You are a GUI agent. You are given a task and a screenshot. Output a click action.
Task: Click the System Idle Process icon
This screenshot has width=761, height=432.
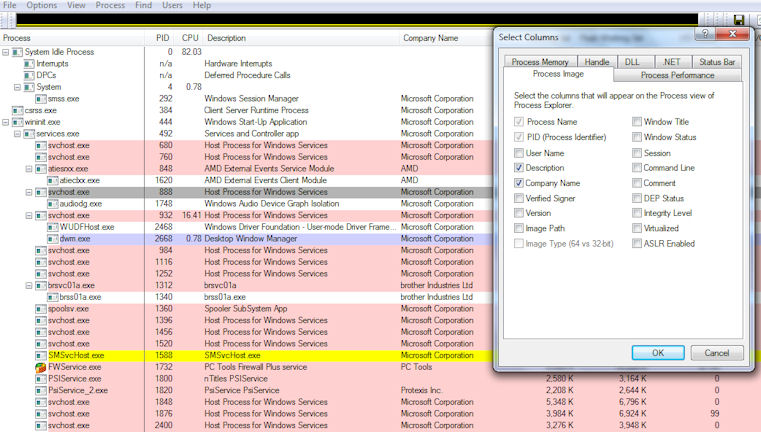[17, 52]
